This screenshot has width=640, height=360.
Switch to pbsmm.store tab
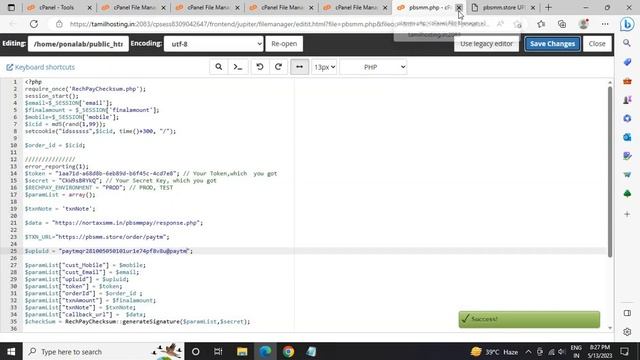pyautogui.click(x=502, y=7)
